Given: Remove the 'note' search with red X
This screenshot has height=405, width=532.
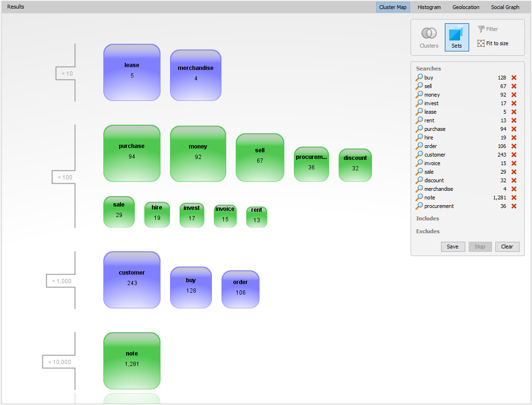Looking at the screenshot, I should pyautogui.click(x=514, y=198).
